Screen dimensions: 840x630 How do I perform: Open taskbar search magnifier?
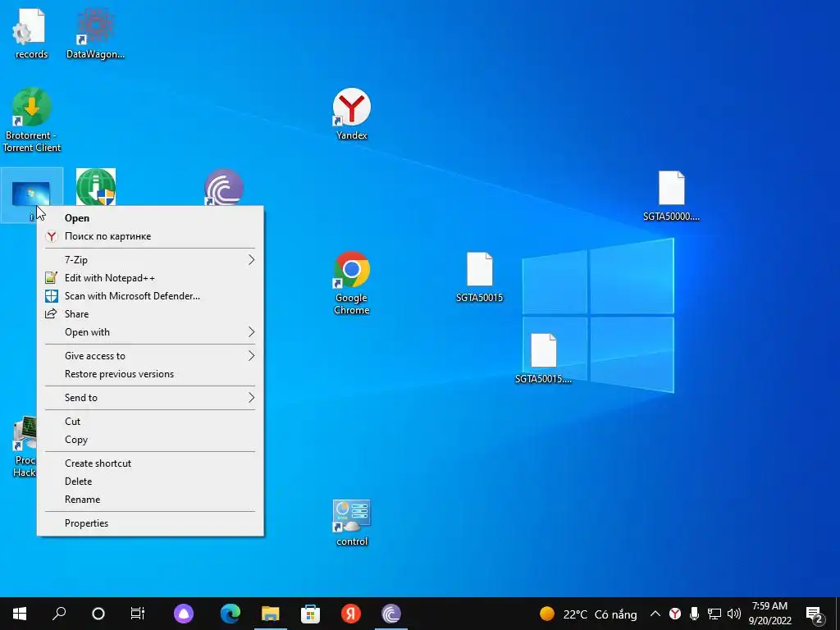pos(59,614)
